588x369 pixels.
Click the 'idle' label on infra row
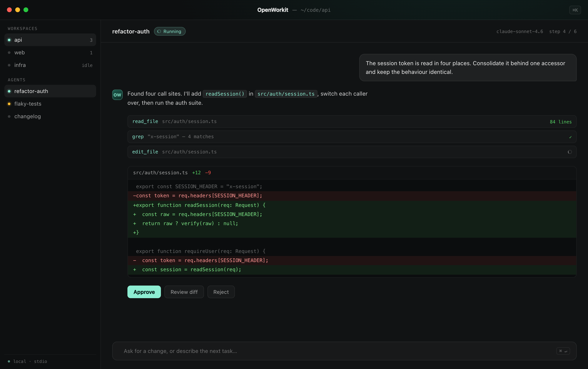point(87,65)
